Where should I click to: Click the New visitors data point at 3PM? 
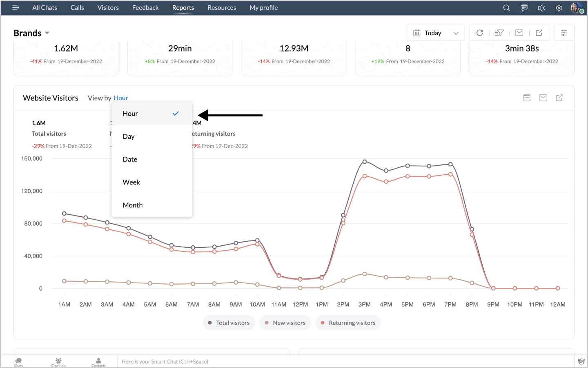pyautogui.click(x=365, y=274)
